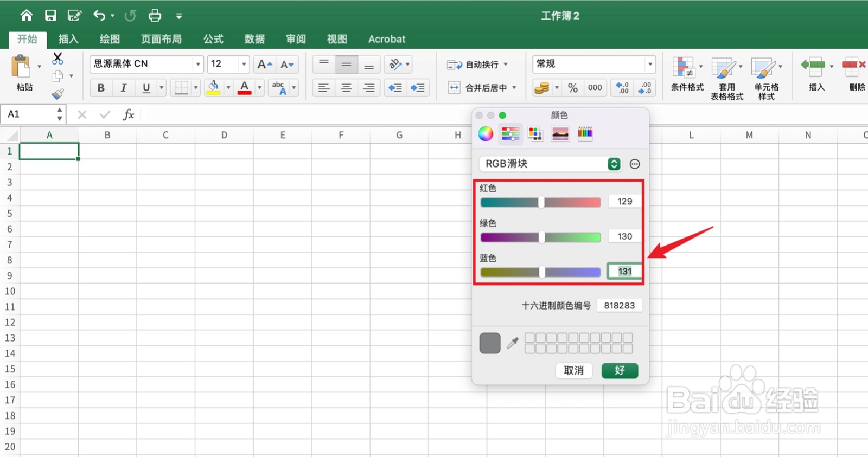The image size is (868, 457).
Task: Switch to the Acrobat ribbon tab
Action: coord(387,39)
